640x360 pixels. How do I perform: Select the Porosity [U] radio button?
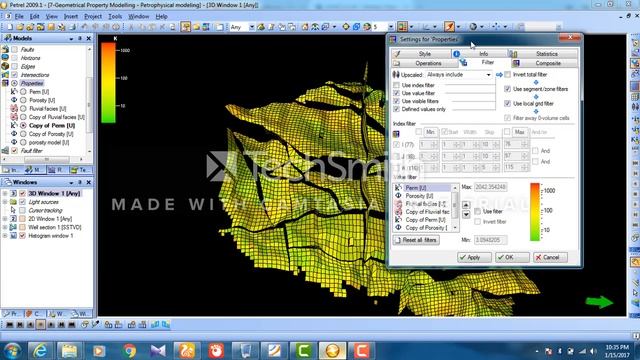point(23,100)
